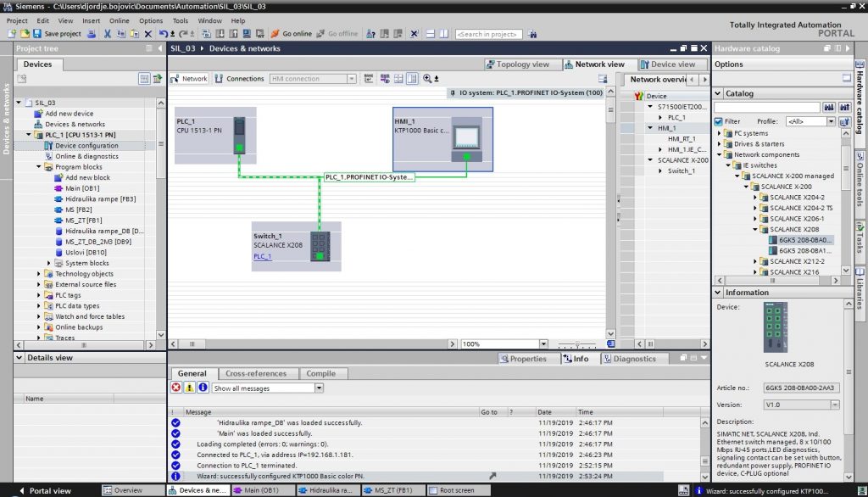Click the delete X icon in main toolbar
Screen dimensions: 868x497
(148, 34)
